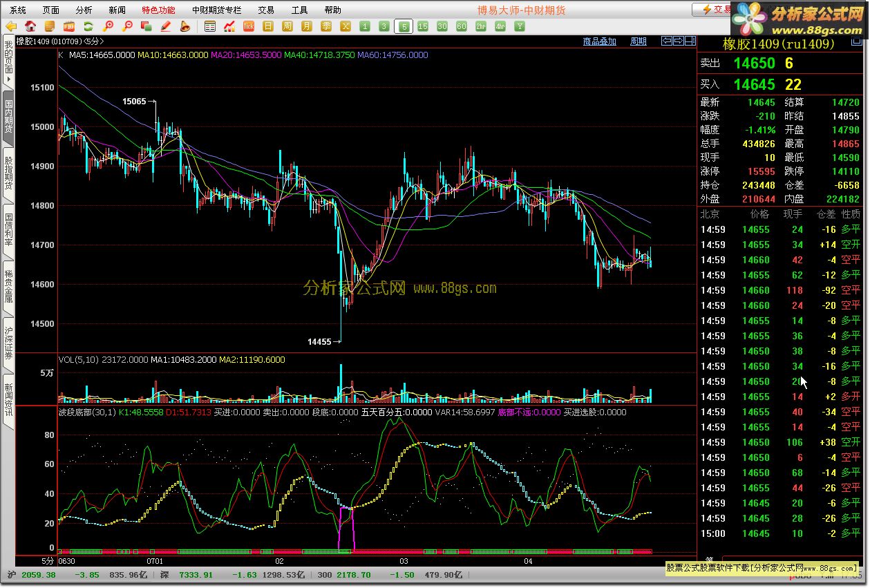Open the 交易 menu
This screenshot has width=870, height=588.
[266, 10]
